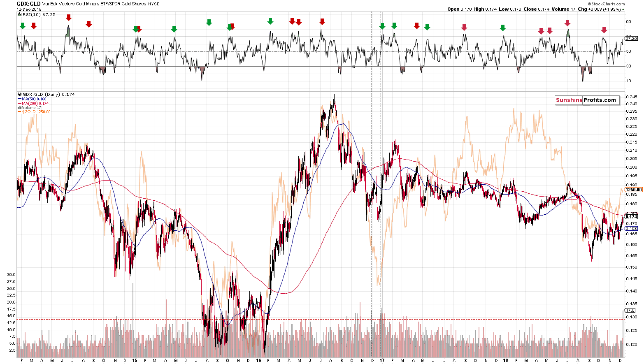Click the 10 label on the RSI axis
644x364 pixels.
(x=628, y=81)
